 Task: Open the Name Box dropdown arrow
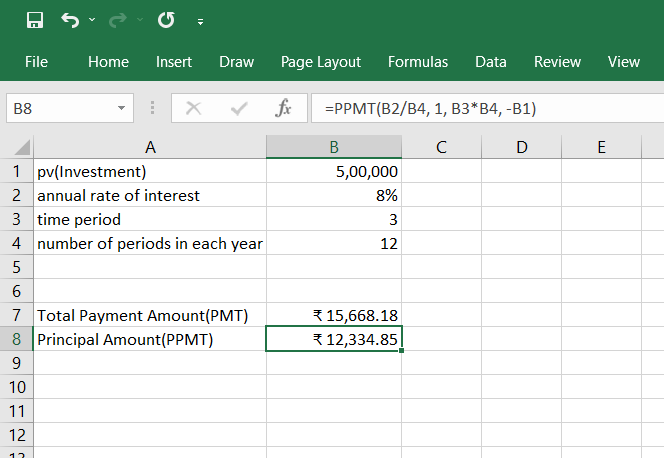tap(121, 108)
